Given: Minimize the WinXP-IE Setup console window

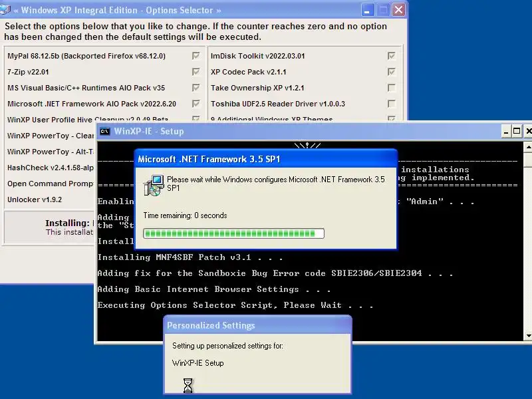Looking at the screenshot, I should 506,131.
